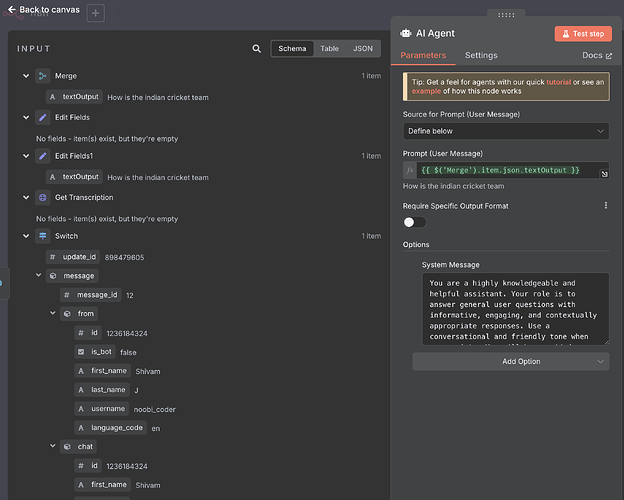Select the message_id field pill
This screenshot has width=624, height=500.
click(x=91, y=295)
